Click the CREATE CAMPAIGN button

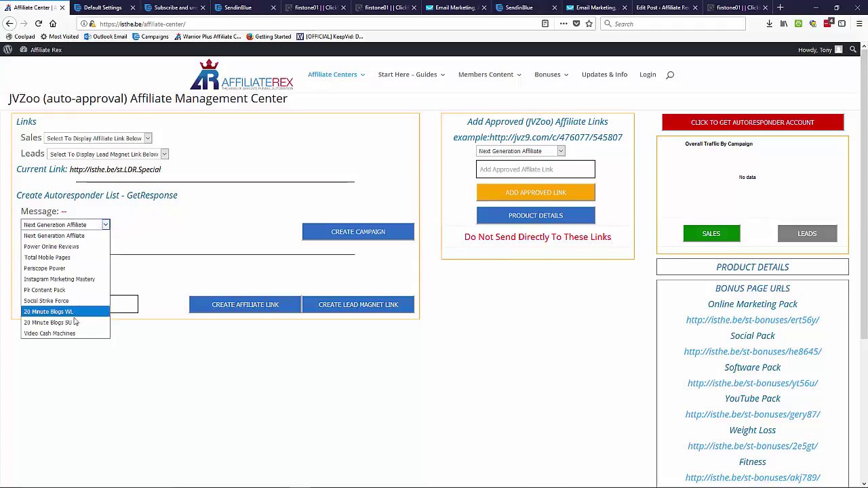tap(358, 232)
